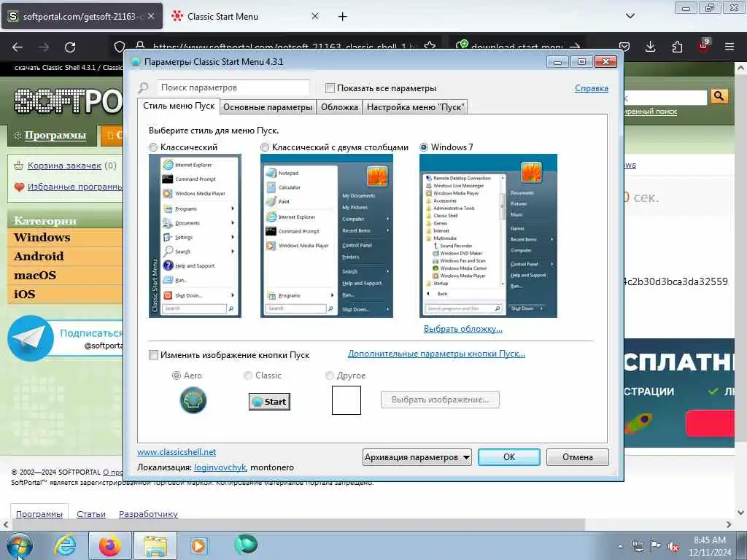Screen dimensions: 747x560
Task: Open the 'Справка' help link
Action: coord(591,88)
